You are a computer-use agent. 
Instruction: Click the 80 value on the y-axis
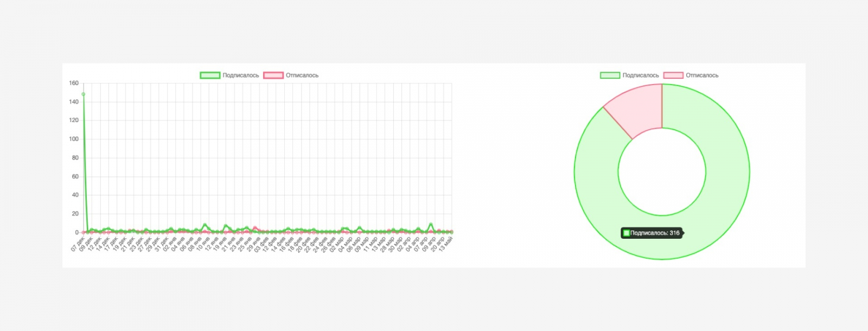[x=75, y=158]
